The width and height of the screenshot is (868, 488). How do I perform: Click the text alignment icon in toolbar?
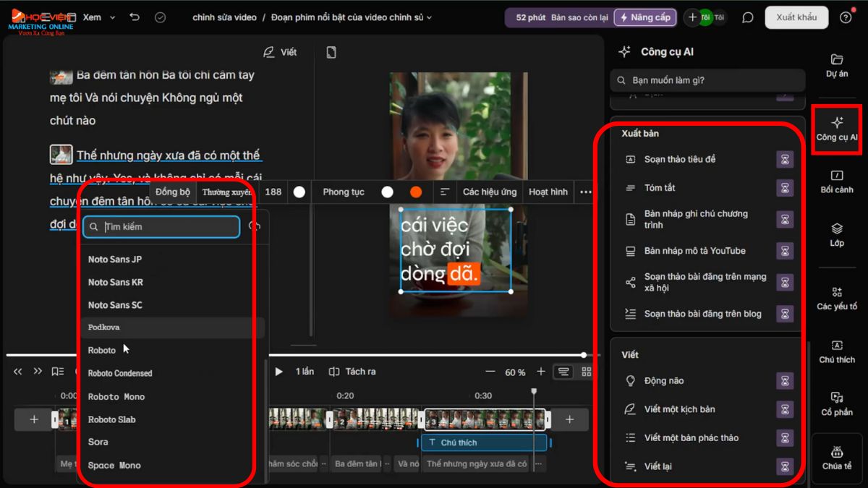445,192
